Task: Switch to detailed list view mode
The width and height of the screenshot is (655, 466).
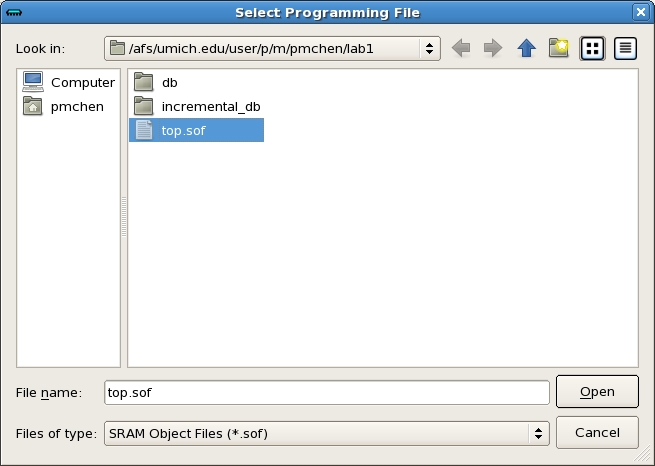Action: pos(625,48)
